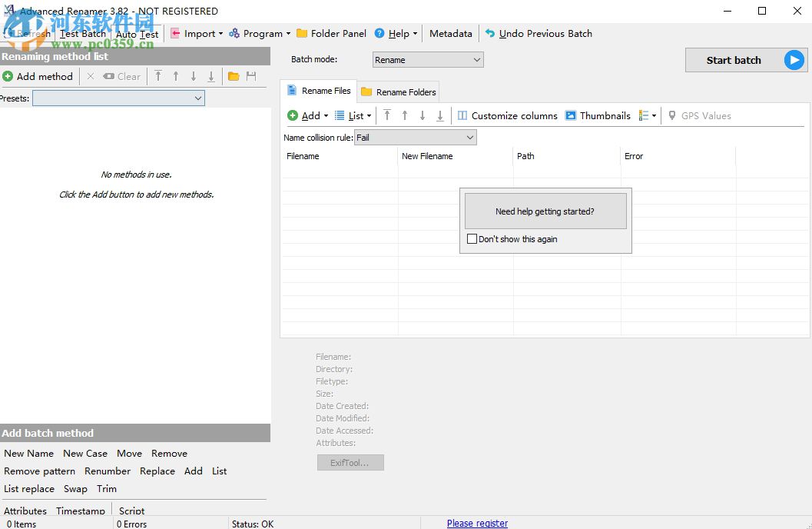Open the Help menu

(396, 33)
